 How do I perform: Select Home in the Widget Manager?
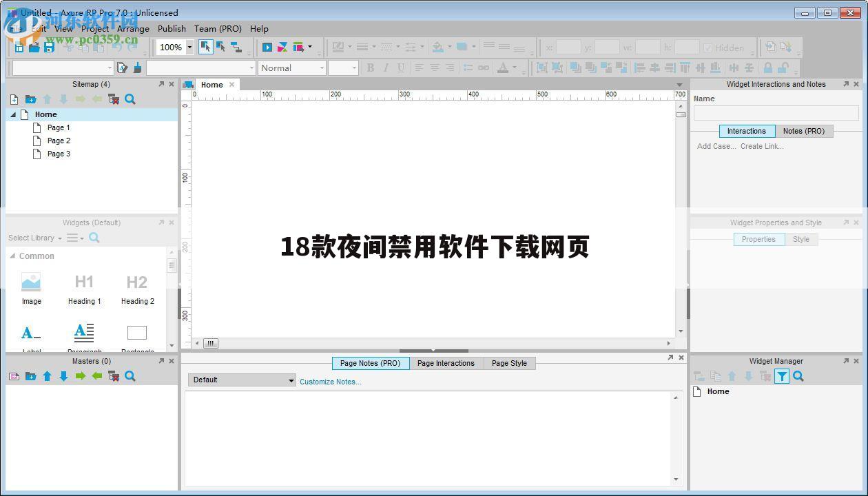click(x=718, y=391)
